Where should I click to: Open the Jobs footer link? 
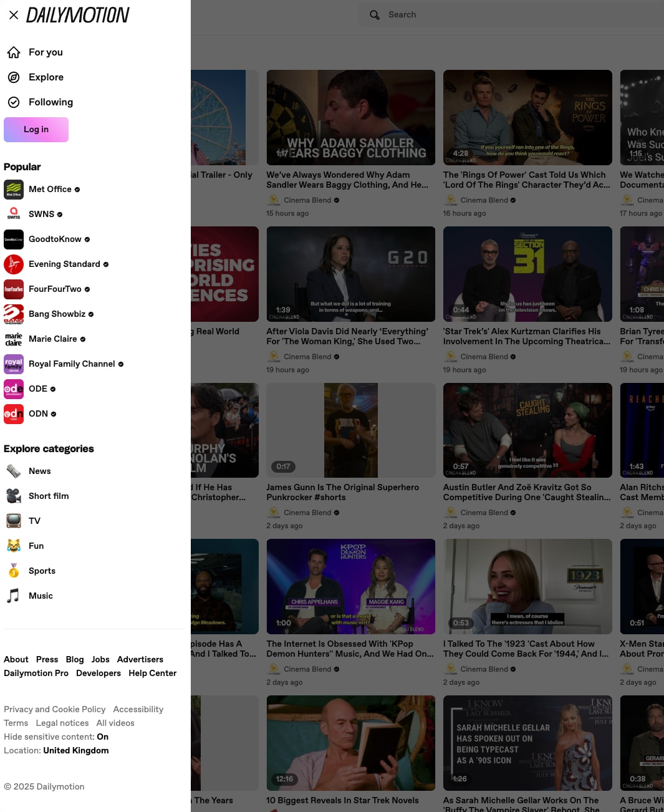[100, 659]
